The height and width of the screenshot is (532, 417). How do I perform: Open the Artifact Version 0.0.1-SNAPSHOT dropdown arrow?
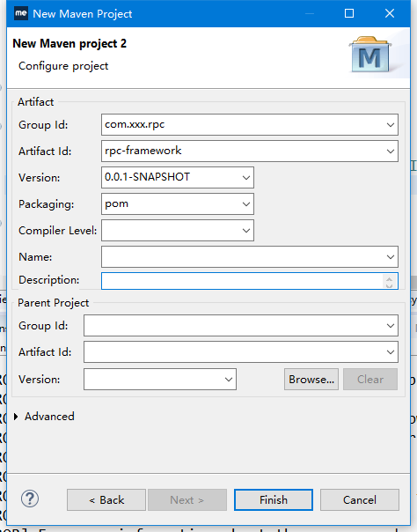pyautogui.click(x=246, y=177)
